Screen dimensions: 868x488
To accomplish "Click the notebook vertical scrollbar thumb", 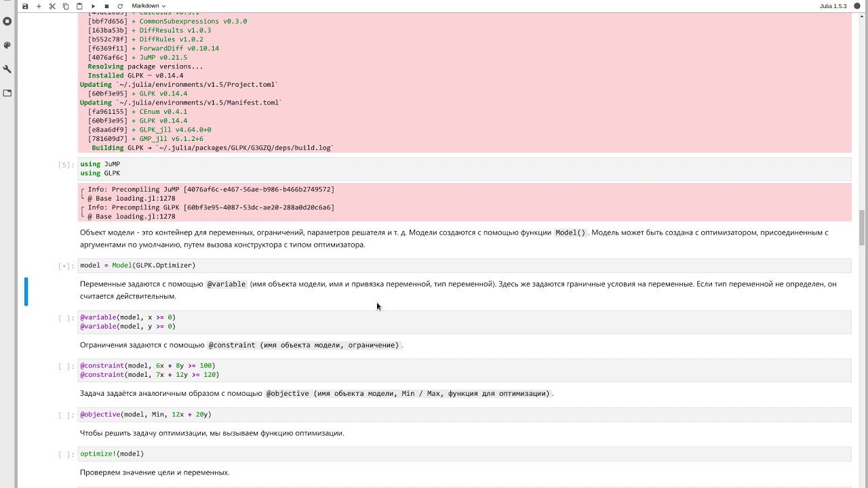I will coord(862,228).
